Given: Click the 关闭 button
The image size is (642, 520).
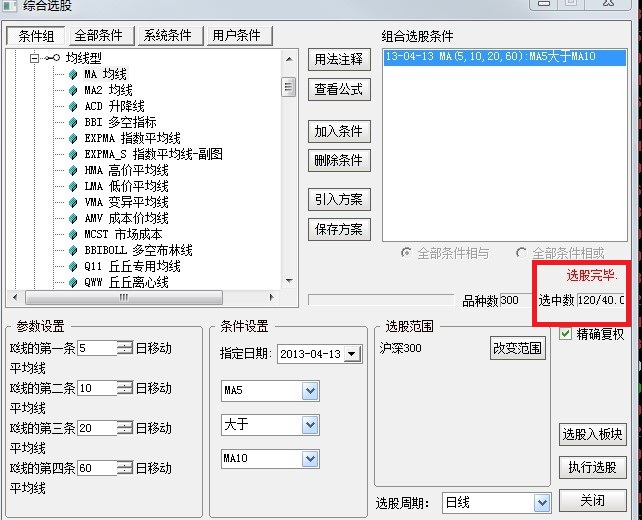Looking at the screenshot, I should coord(592,500).
